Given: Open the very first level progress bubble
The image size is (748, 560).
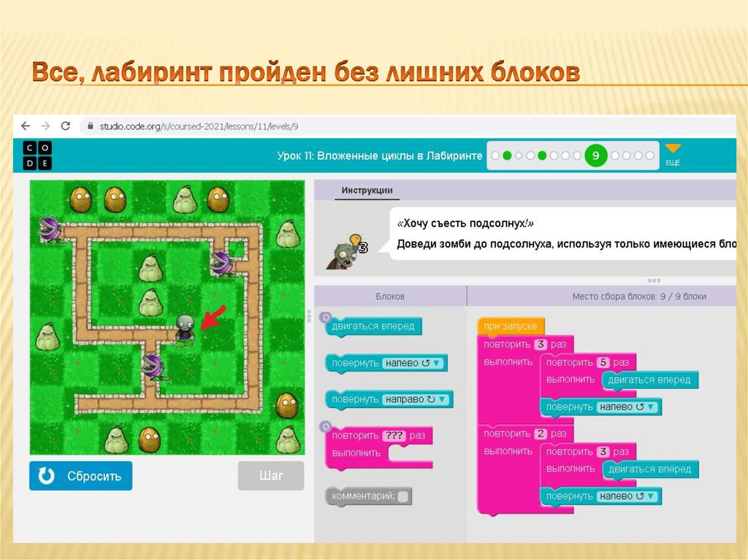Looking at the screenshot, I should pos(495,156).
